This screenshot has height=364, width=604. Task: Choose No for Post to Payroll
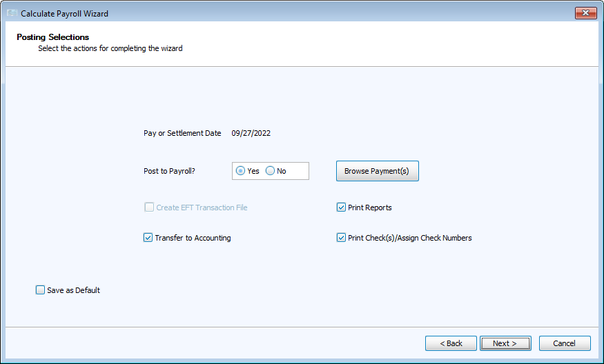click(271, 171)
